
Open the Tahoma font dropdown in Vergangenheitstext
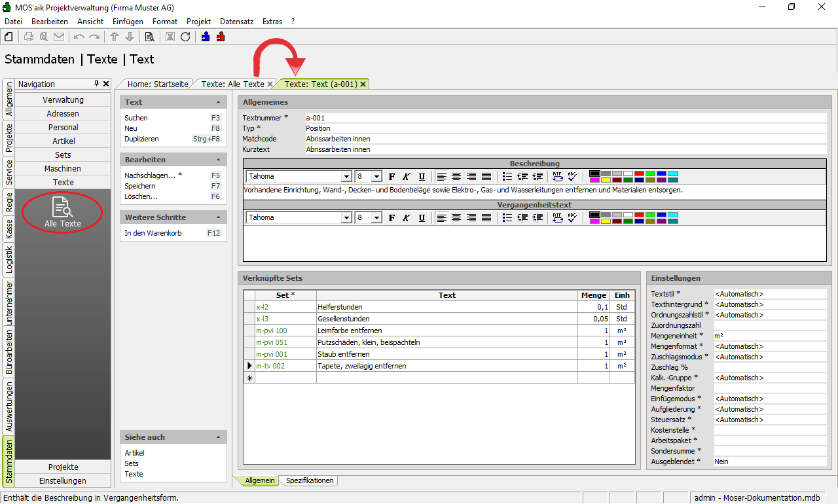point(346,217)
